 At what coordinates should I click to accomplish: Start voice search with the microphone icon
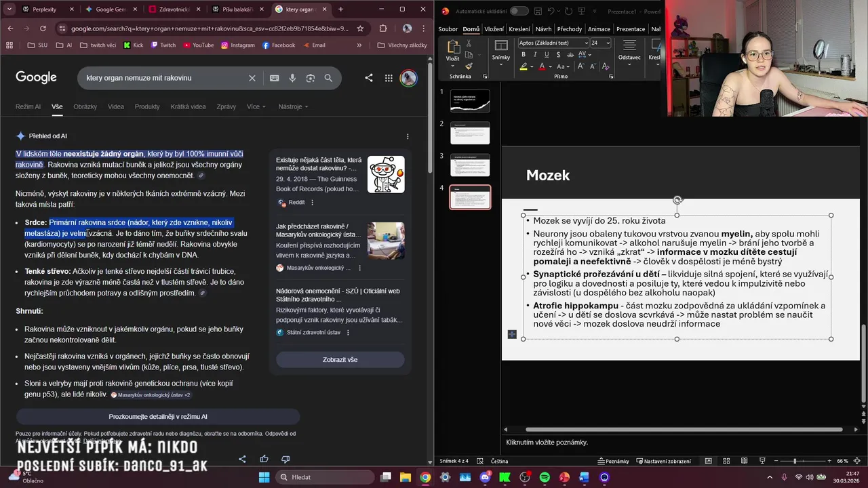(x=292, y=78)
